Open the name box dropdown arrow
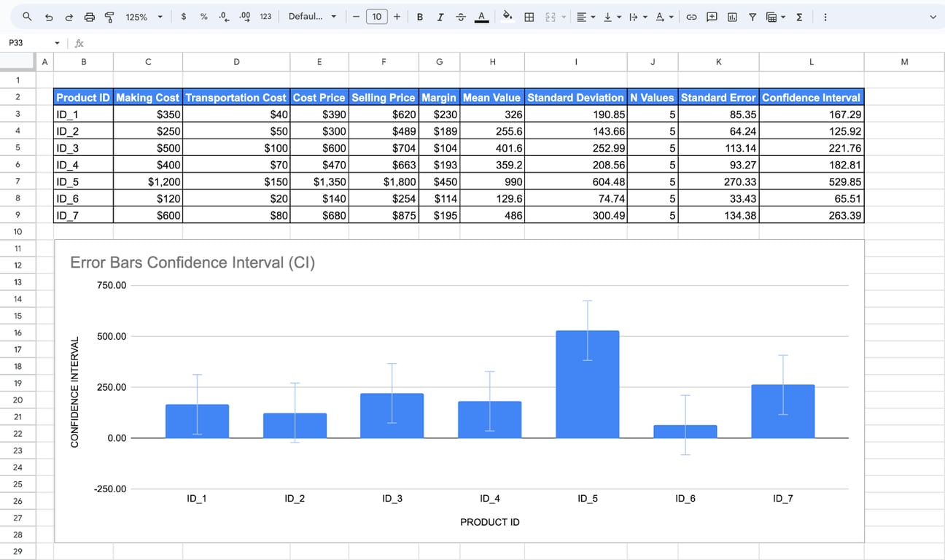Image resolution: width=945 pixels, height=560 pixels. (57, 43)
